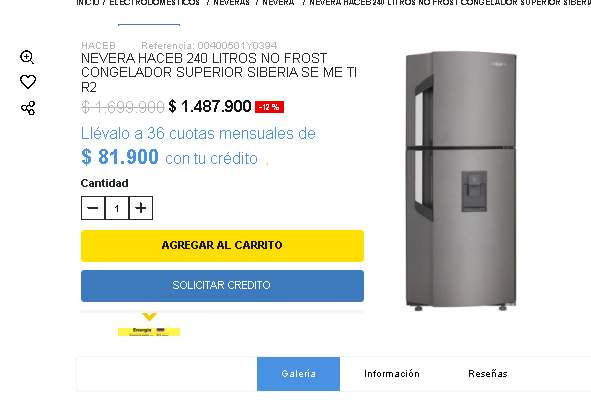Decrease quantity with minus button
The width and height of the screenshot is (591, 415).
point(93,208)
